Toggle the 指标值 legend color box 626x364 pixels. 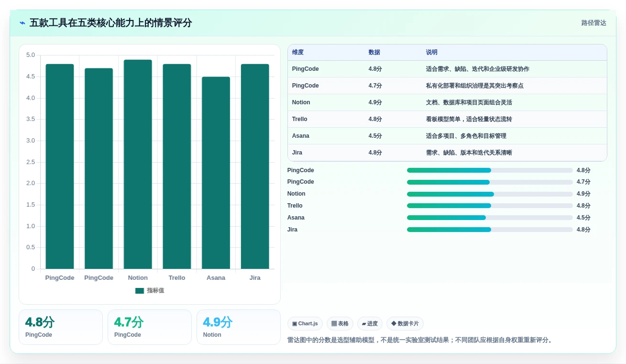(140, 291)
